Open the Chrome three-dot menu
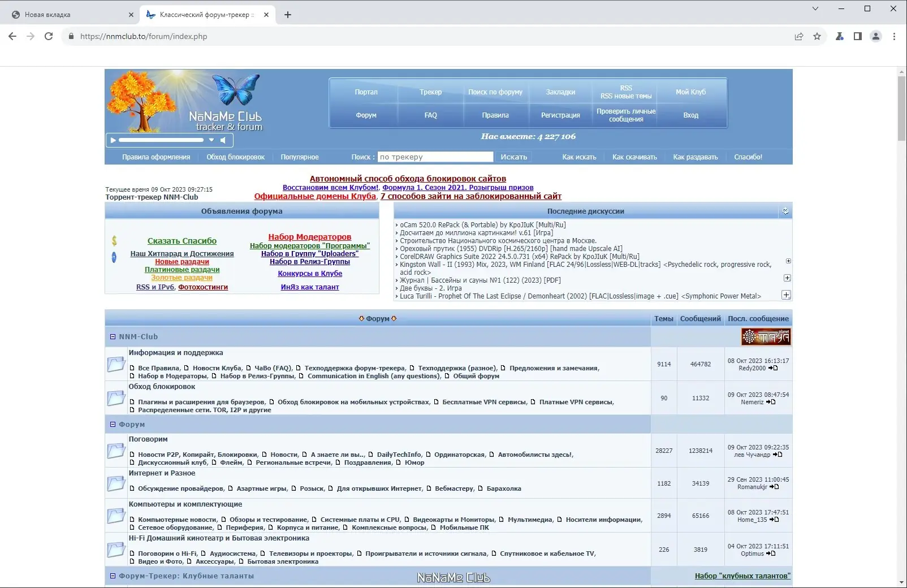The width and height of the screenshot is (907, 588). pyautogui.click(x=894, y=36)
